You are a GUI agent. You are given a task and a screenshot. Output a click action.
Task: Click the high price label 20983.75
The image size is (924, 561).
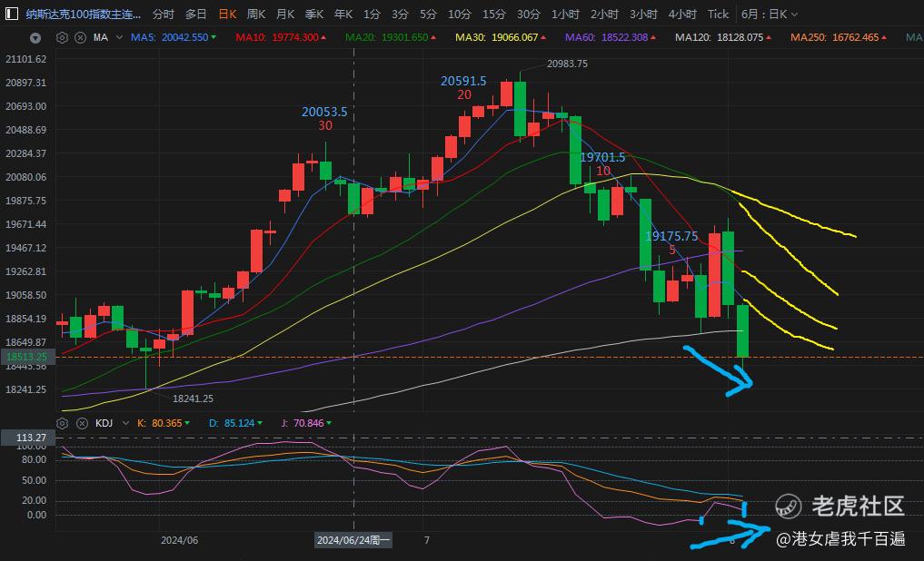567,64
